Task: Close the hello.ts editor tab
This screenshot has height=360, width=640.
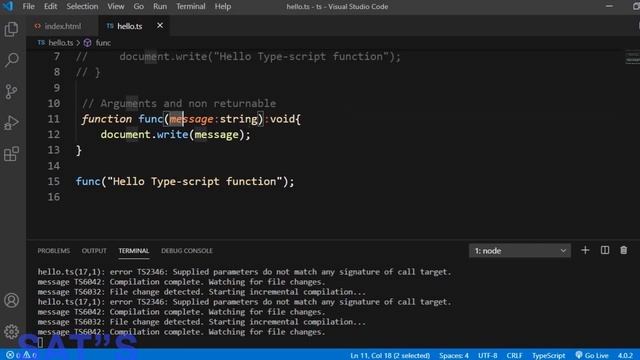Action: [160, 26]
